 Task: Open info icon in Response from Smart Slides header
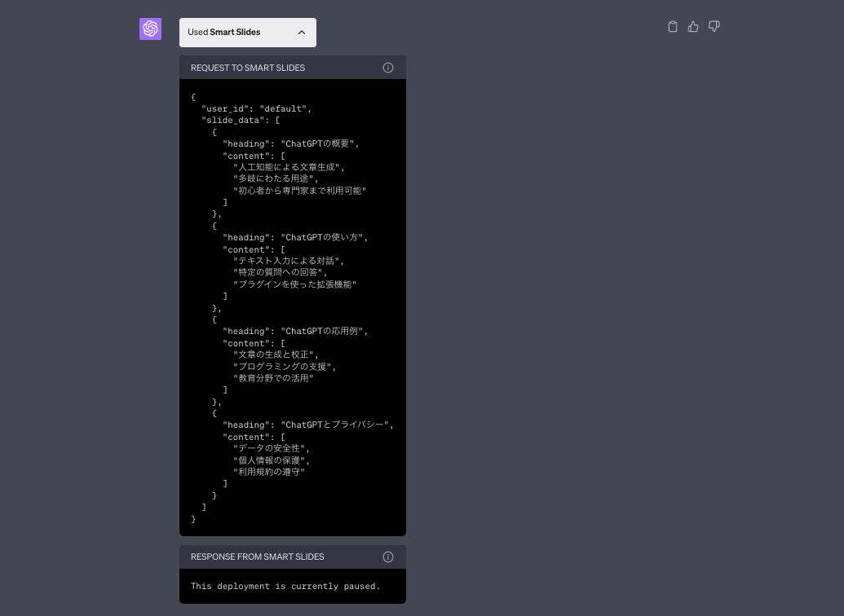pyautogui.click(x=388, y=557)
